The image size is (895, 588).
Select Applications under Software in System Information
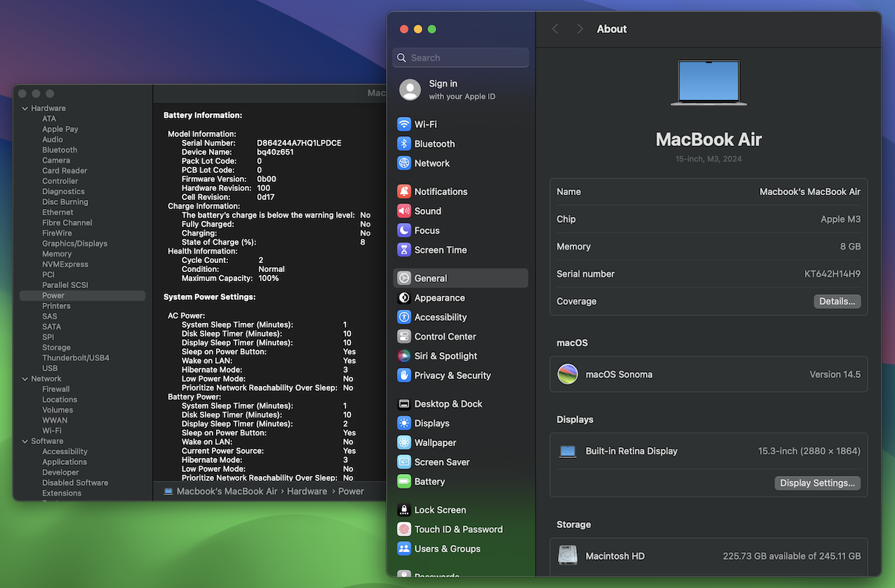[x=64, y=462]
